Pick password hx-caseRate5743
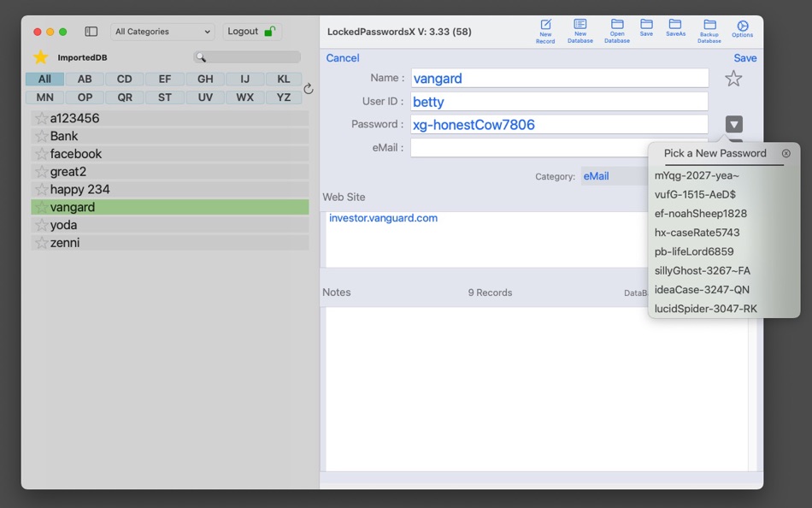 697,233
